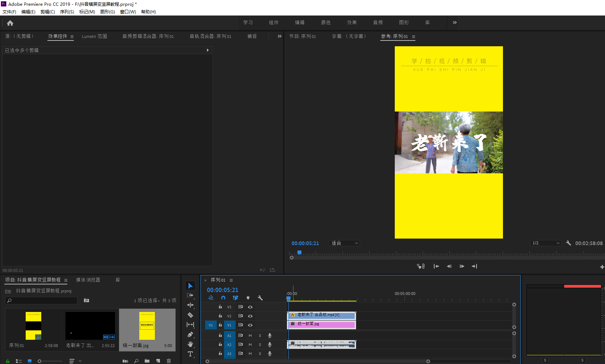The image size is (605, 364).
Task: Select the Pen tool in the timeline toolbar
Action: (x=191, y=334)
